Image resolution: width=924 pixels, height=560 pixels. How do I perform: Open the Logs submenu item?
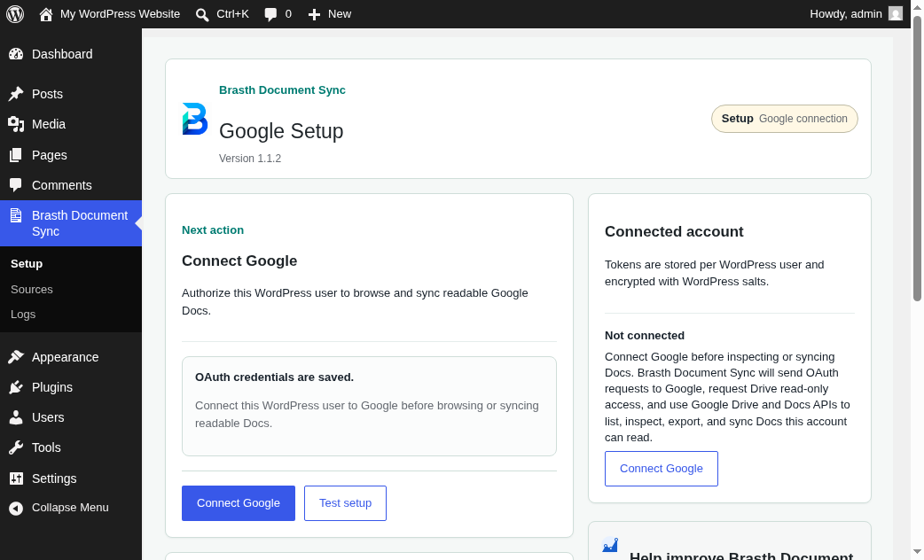(23, 315)
